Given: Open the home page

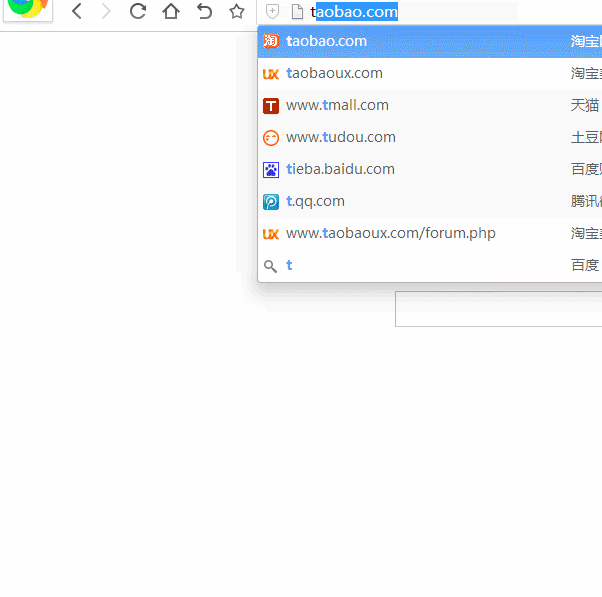Looking at the screenshot, I should 171,11.
